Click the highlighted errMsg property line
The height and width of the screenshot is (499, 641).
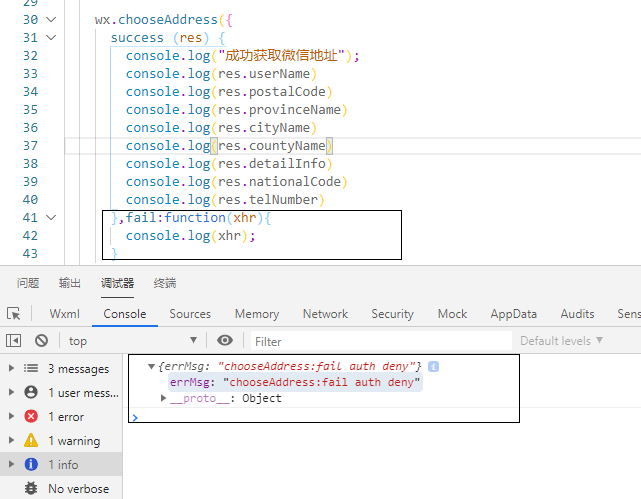(295, 383)
